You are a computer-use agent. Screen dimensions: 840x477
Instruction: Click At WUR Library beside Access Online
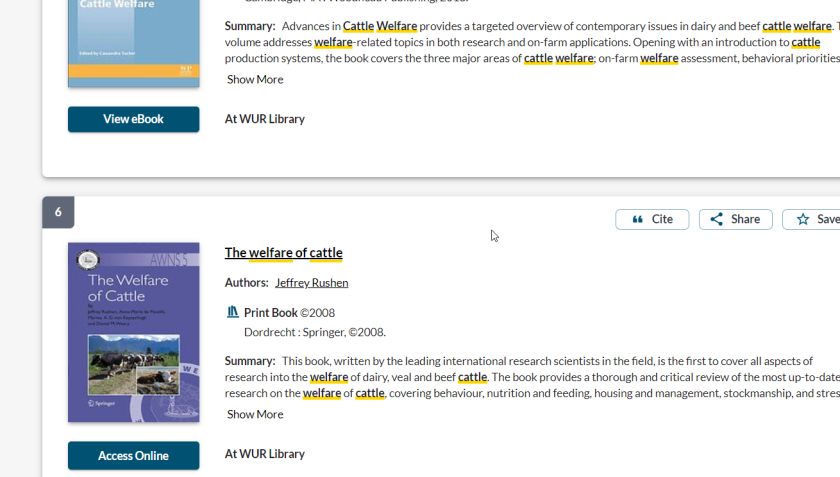point(264,454)
